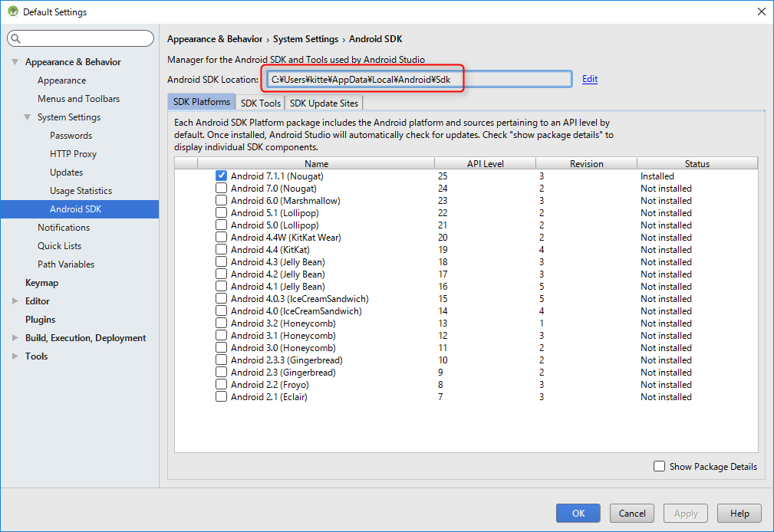
Task: Check Android 4.0 (IceCreamSandwich) checkbox
Action: pyautogui.click(x=221, y=311)
